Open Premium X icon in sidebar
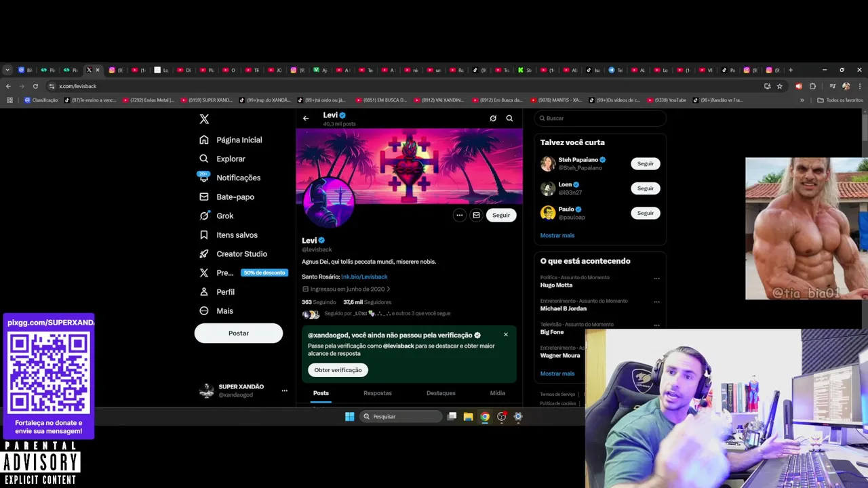Screen dimensions: 868x488 (x=204, y=272)
